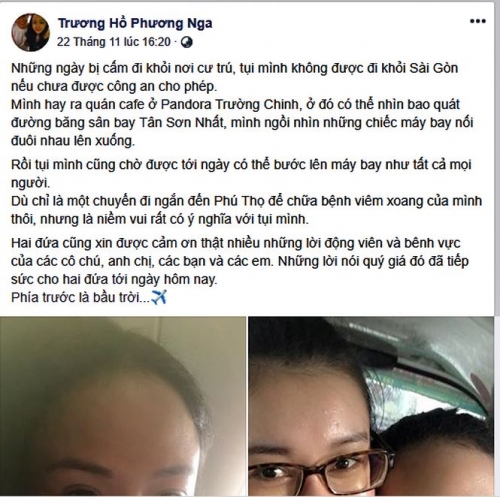Click the paragraph starting "Hai đứa cũng xin"

pos(240,261)
